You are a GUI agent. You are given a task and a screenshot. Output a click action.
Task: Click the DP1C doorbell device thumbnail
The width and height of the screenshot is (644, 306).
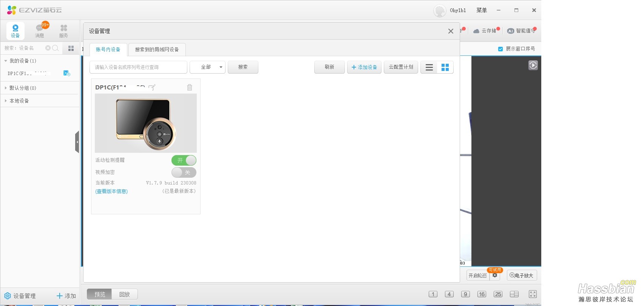(x=146, y=123)
